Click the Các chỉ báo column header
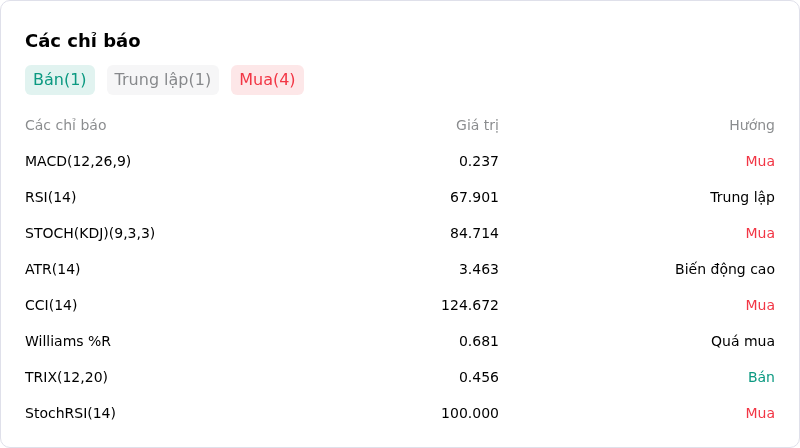This screenshot has width=800, height=448. pyautogui.click(x=66, y=125)
